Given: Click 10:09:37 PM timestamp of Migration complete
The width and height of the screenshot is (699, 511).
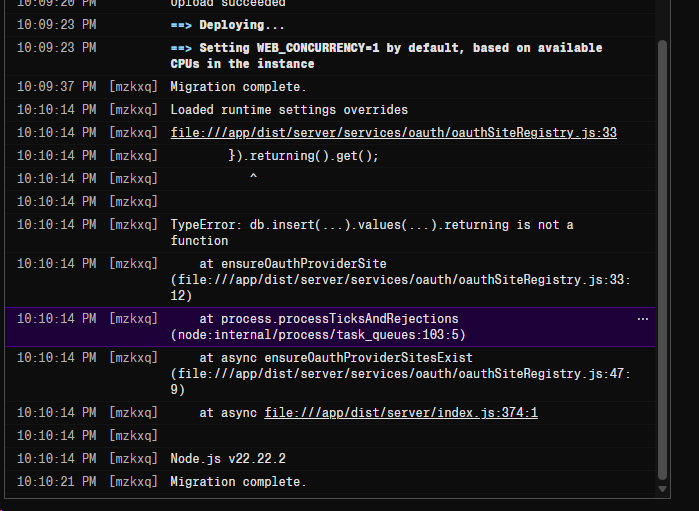Looking at the screenshot, I should (x=57, y=86).
